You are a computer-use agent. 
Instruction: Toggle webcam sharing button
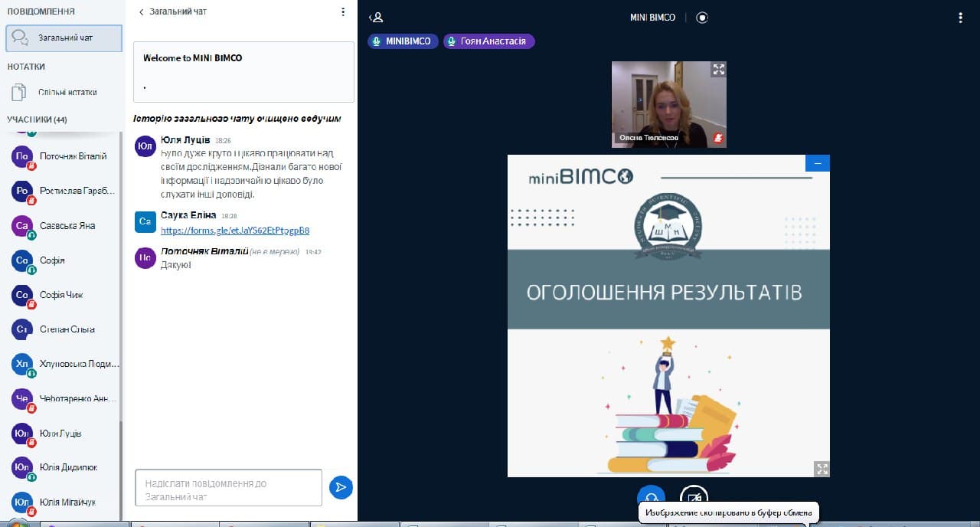click(x=694, y=496)
